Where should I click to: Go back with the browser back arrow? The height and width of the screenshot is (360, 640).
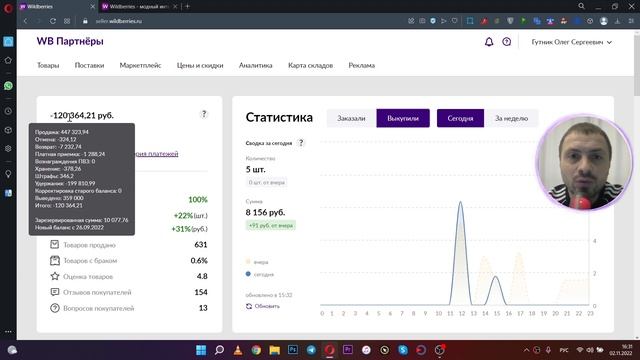pos(25,21)
